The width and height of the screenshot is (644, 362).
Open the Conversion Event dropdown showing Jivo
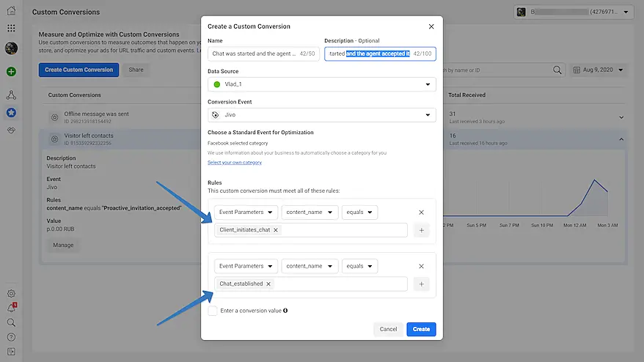point(321,115)
